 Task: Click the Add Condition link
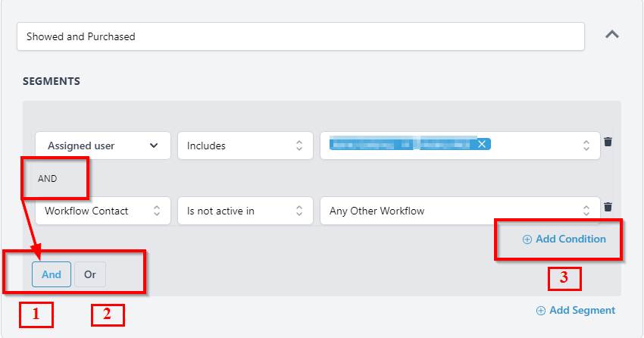click(x=571, y=239)
